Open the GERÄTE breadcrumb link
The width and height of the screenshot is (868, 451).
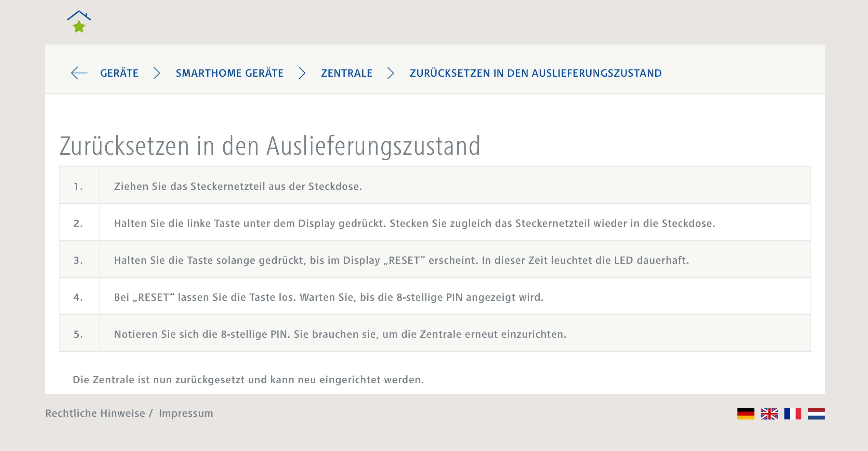coord(119,73)
